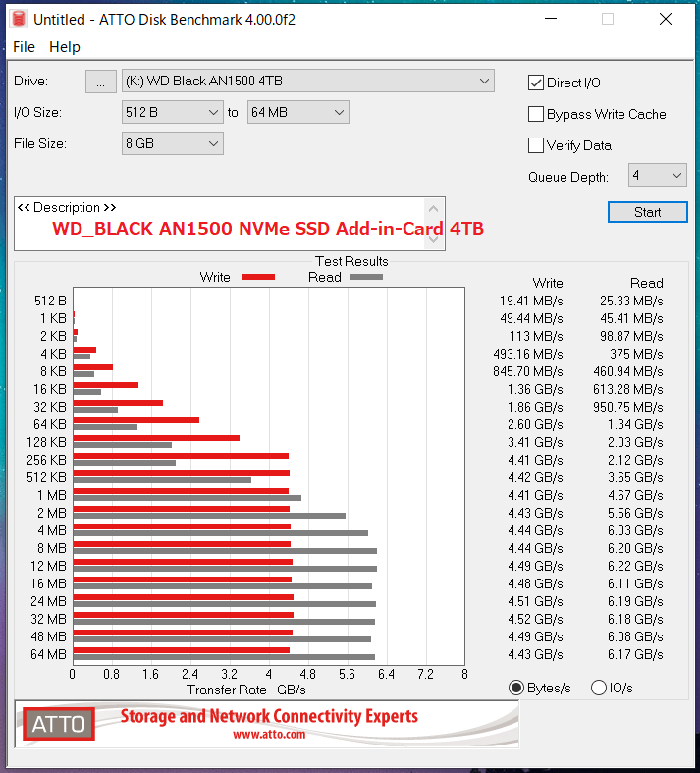Click the 19.41 MB/s write result
The image size is (700, 773).
pos(531,301)
